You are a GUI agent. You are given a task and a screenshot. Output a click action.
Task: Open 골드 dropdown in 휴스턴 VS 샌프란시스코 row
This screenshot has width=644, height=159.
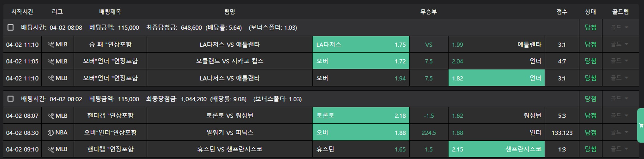tap(619, 149)
